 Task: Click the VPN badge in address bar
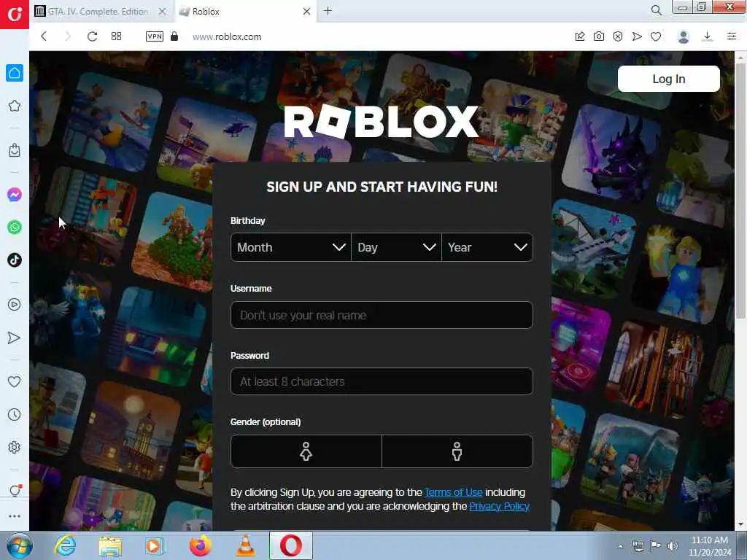[155, 36]
